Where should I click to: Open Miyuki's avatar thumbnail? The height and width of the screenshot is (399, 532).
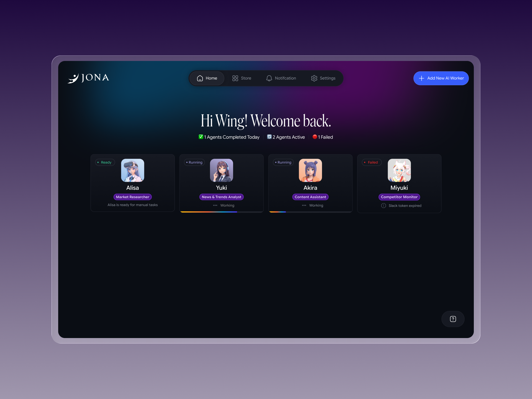point(399,170)
